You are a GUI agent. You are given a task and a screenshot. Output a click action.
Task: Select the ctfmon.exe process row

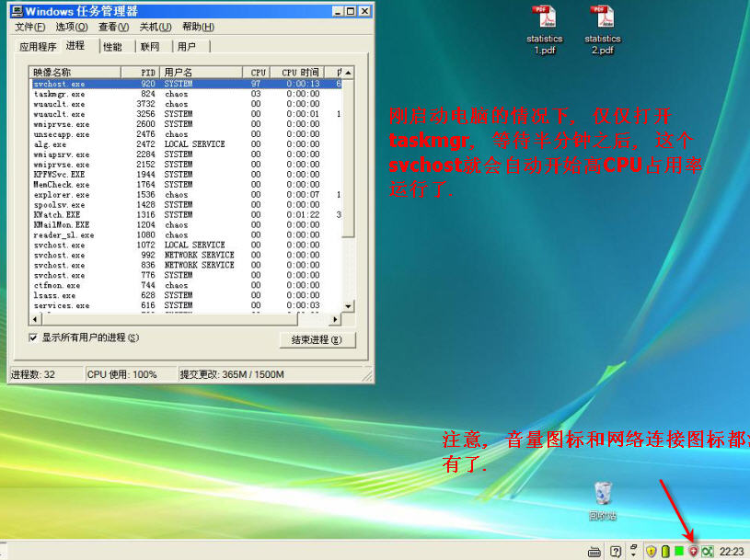tap(186, 285)
